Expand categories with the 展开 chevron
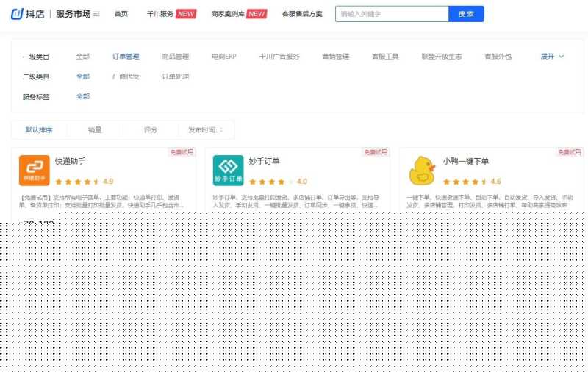Screen dimensions: 588x372 (552, 57)
